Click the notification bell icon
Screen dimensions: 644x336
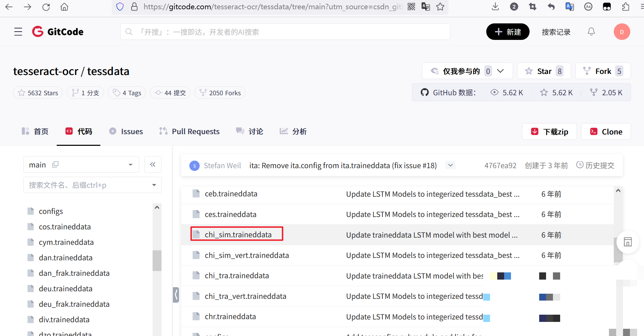[x=591, y=32]
